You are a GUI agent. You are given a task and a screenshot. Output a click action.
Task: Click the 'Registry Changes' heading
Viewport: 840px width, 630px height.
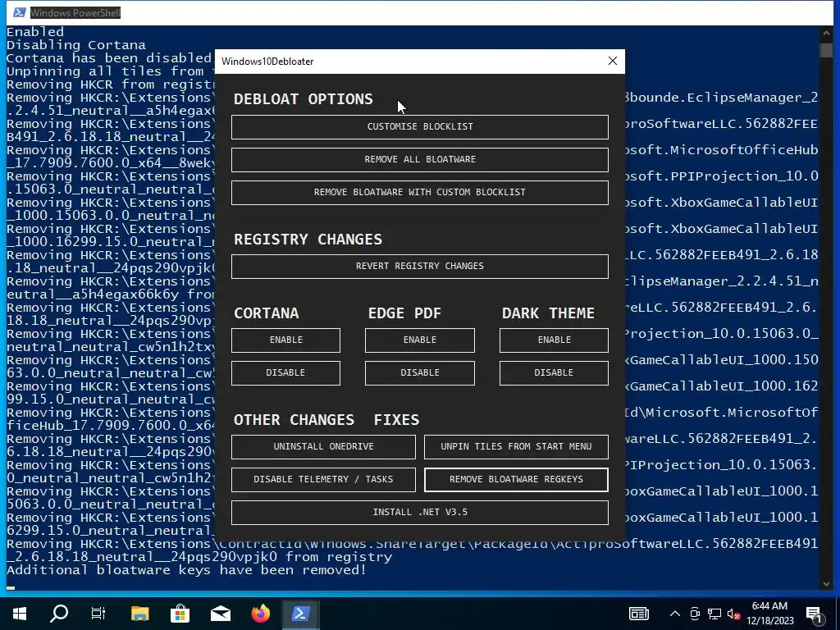click(x=308, y=239)
